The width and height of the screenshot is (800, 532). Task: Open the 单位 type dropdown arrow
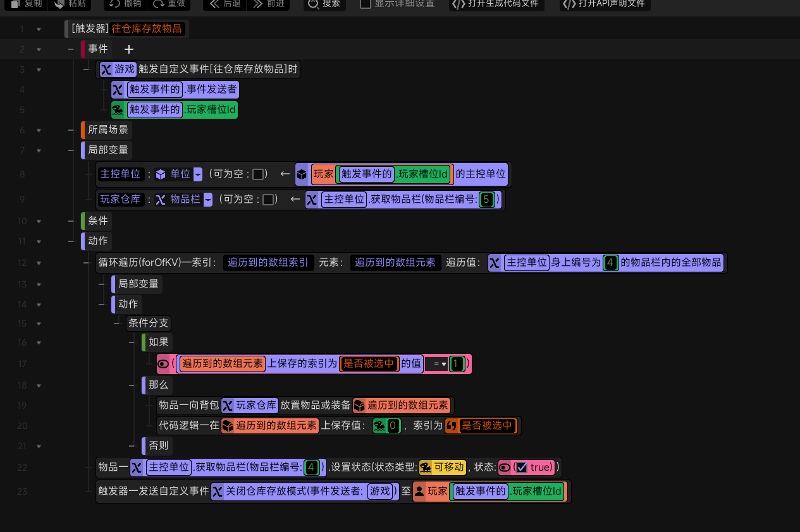coord(198,174)
